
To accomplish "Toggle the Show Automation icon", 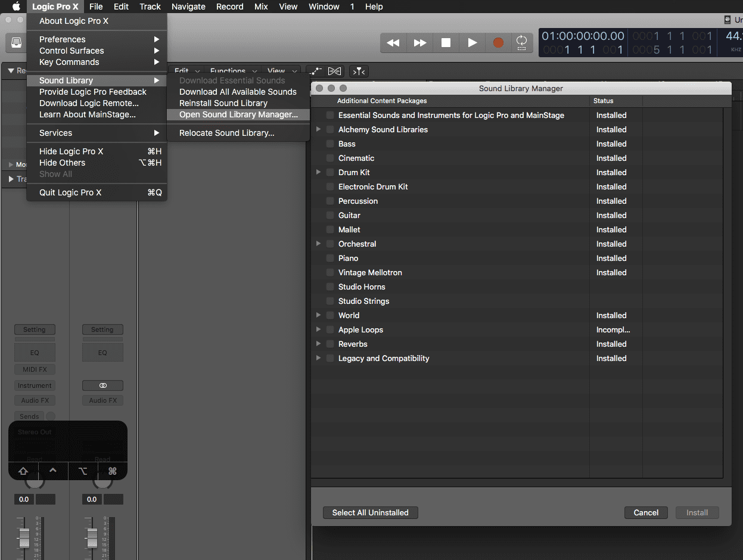I will click(316, 71).
